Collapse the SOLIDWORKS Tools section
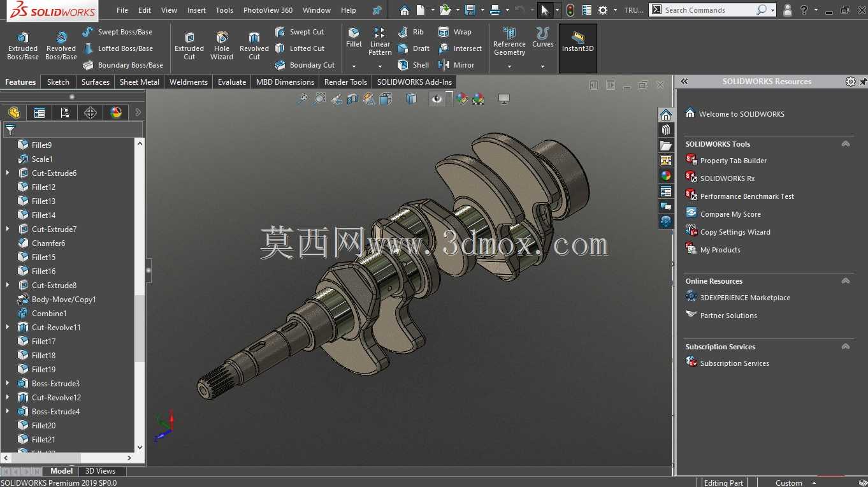Viewport: 868px width, 487px height. [846, 144]
